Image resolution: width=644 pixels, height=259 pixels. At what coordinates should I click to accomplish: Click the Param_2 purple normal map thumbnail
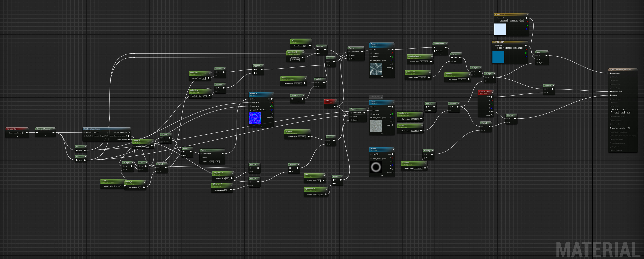coord(255,118)
